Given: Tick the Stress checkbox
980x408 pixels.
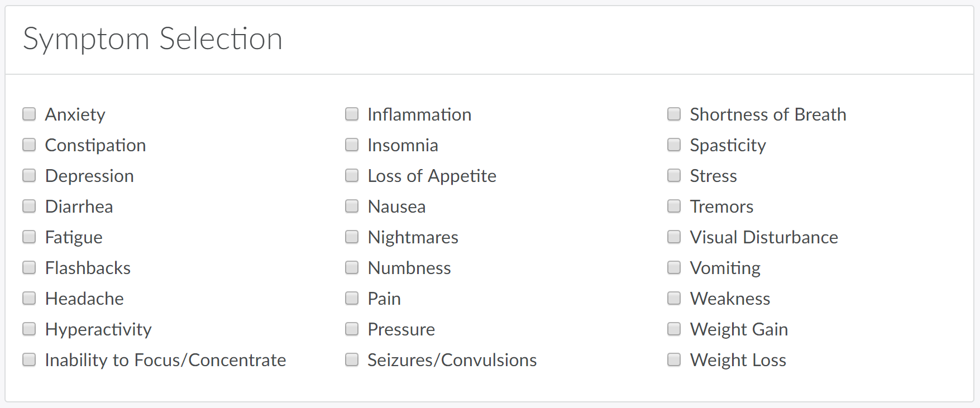Looking at the screenshot, I should (674, 176).
